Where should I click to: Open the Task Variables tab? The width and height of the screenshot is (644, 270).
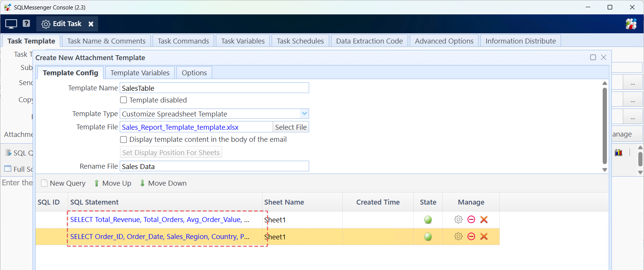243,41
